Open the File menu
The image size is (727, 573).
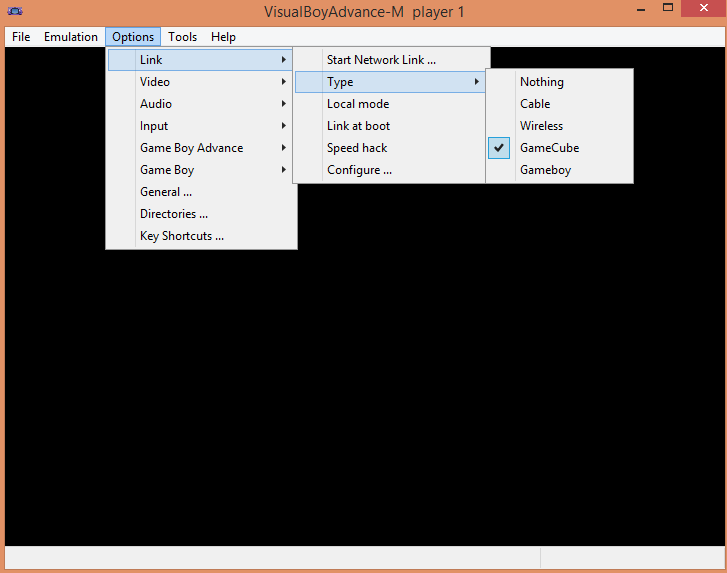click(x=21, y=37)
